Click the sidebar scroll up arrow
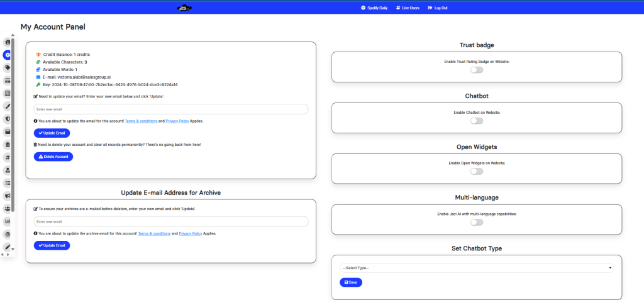 13,36
